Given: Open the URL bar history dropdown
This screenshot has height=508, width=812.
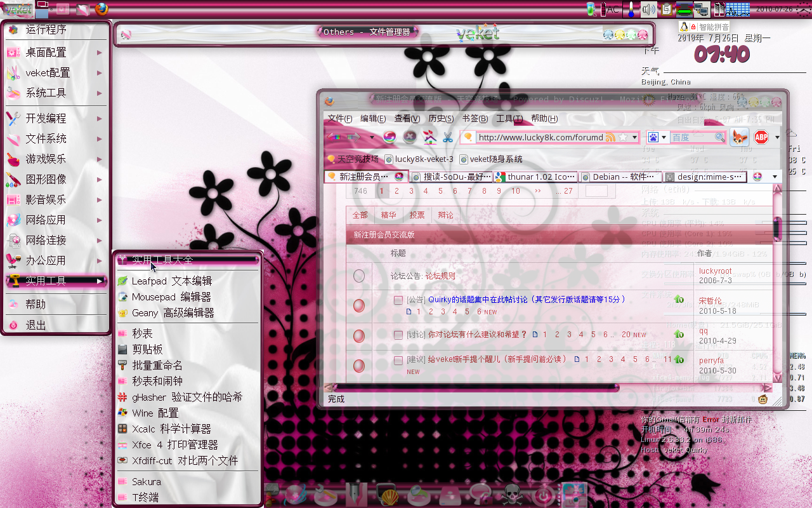Looking at the screenshot, I should pyautogui.click(x=634, y=137).
